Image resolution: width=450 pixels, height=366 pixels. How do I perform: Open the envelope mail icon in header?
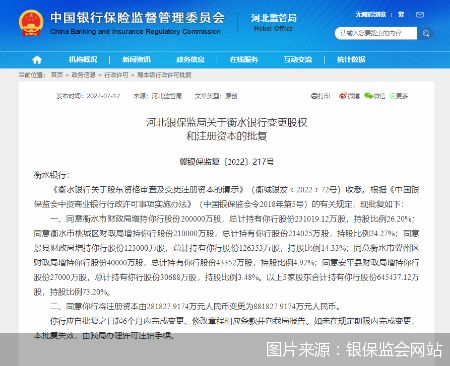[x=420, y=15]
